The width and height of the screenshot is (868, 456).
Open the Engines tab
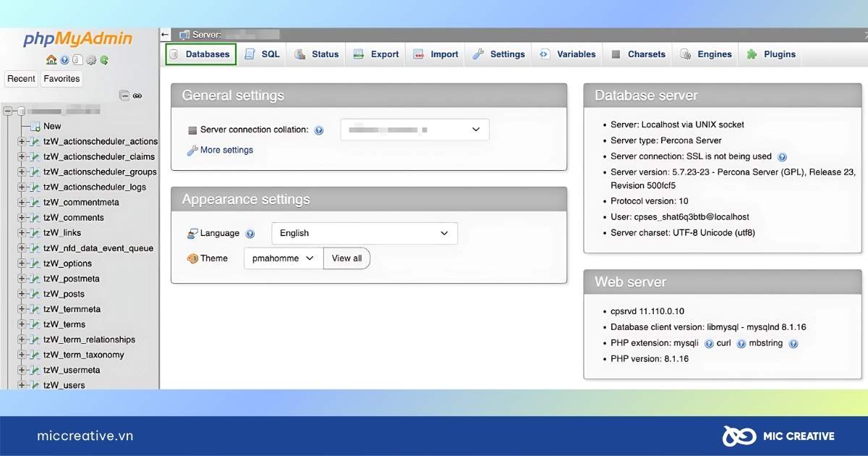coord(706,54)
